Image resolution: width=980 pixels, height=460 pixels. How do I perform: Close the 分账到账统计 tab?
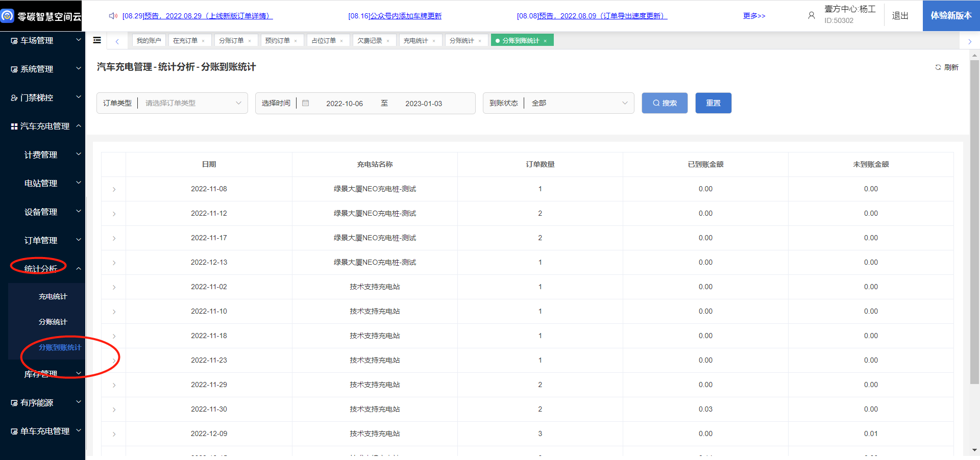point(545,41)
